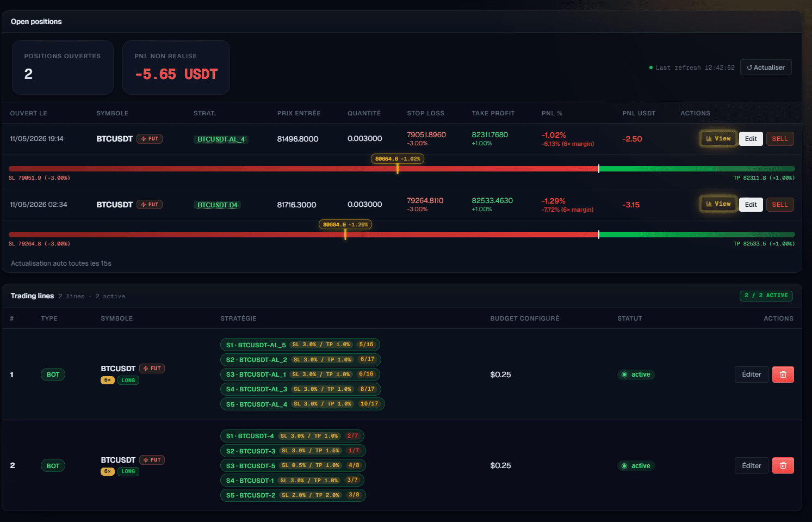The height and width of the screenshot is (522, 812).
Task: View chart for BTCUSDT-AL_4 position
Action: 718,138
